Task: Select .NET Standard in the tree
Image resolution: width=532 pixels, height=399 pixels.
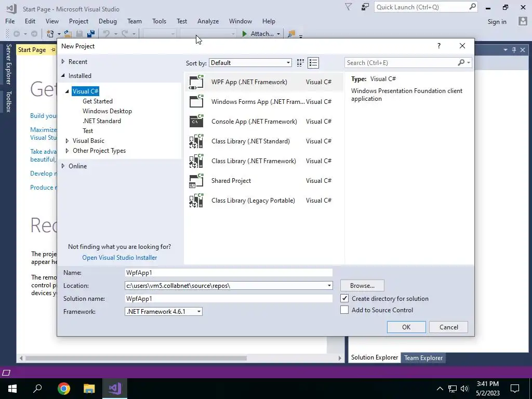Action: pos(101,121)
